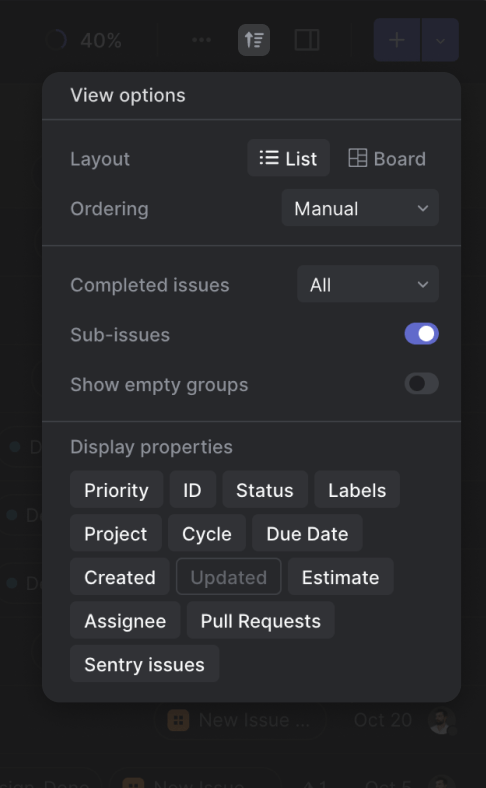This screenshot has width=486, height=788.
Task: Toggle the side panel layout icon
Action: tap(307, 40)
